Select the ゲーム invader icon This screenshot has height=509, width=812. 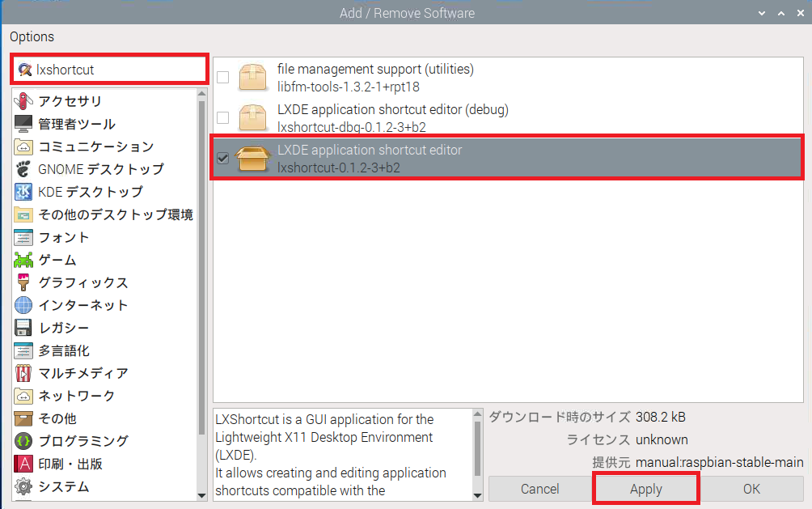tap(23, 260)
